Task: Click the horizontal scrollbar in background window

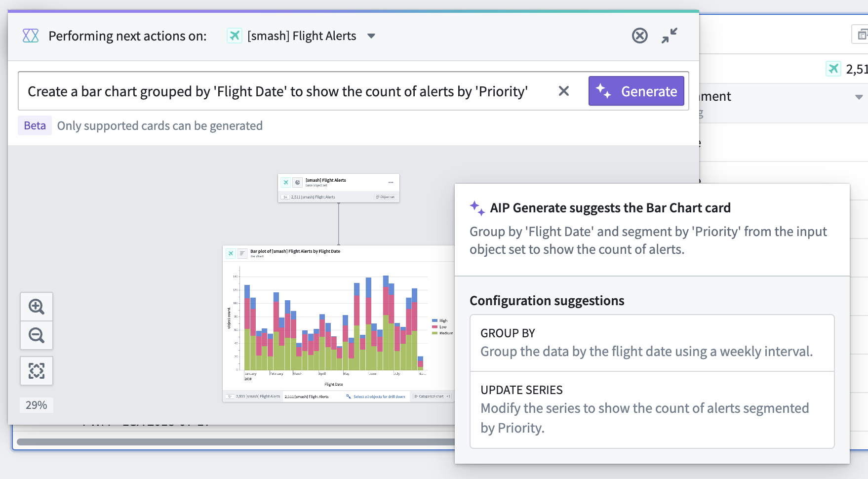Action: pyautogui.click(x=236, y=442)
